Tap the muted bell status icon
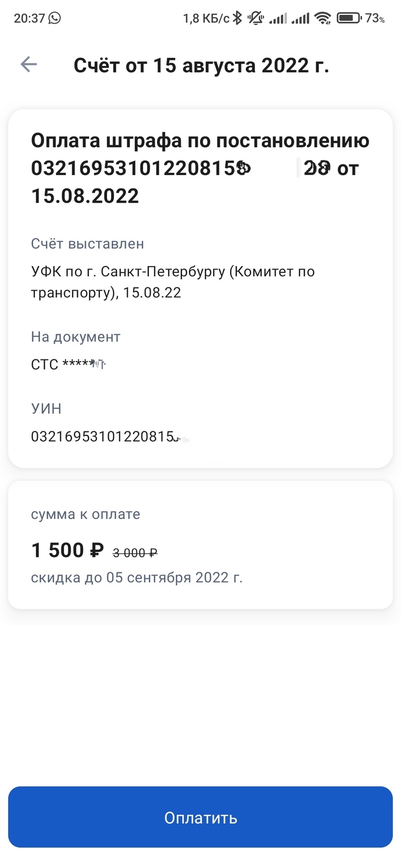Viewport: 401px width, 868px height. click(x=255, y=18)
